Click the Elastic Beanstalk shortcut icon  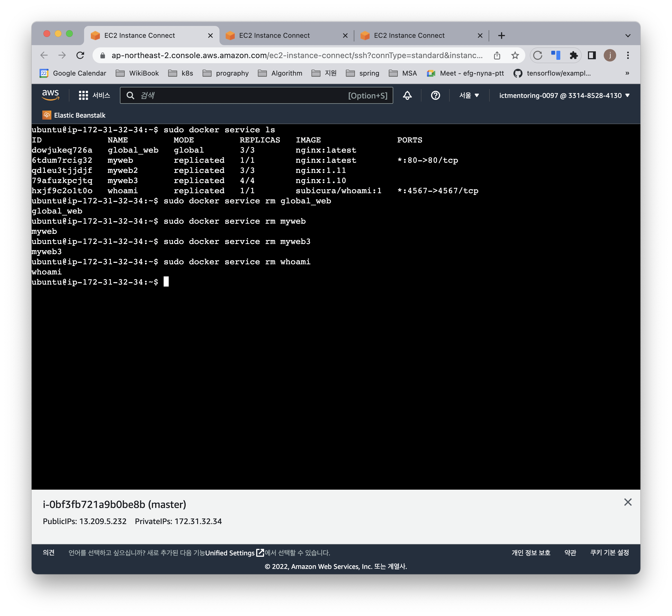[x=47, y=115]
